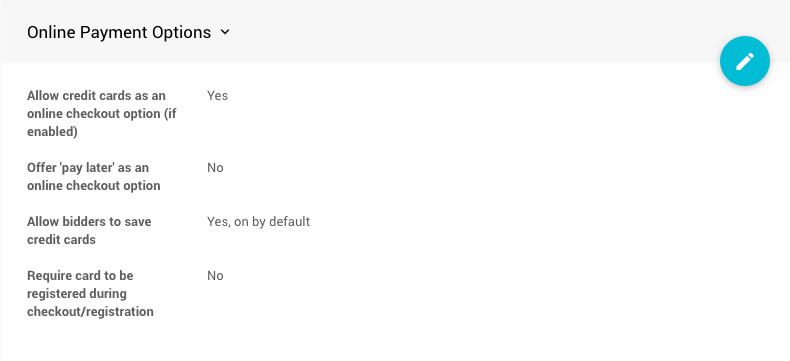Select the 'Allow bidders to save' label

coord(89,222)
